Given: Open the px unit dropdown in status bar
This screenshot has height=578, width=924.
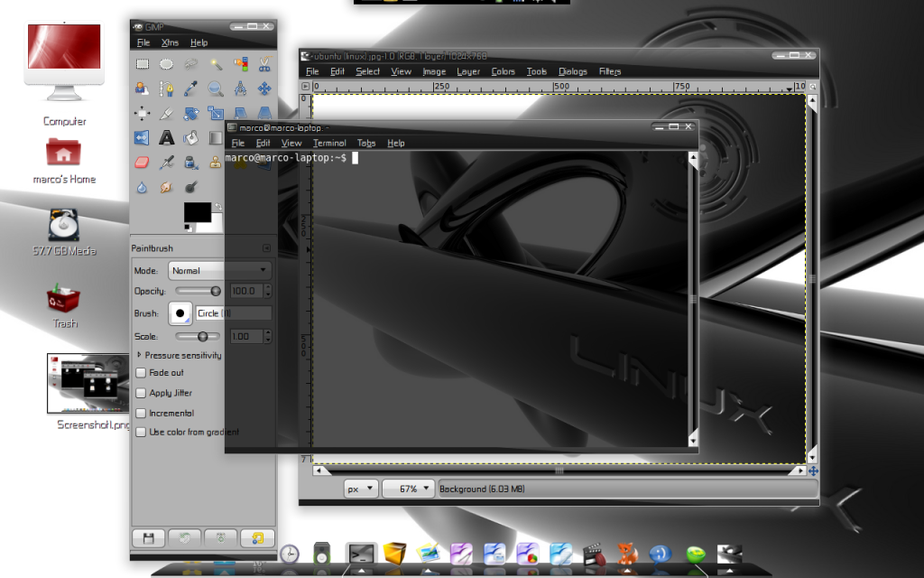Looking at the screenshot, I should tap(361, 489).
